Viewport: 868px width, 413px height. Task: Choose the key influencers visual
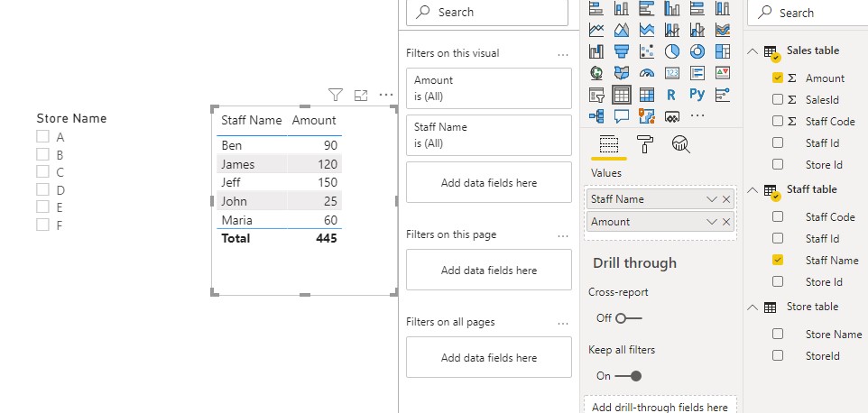pos(723,95)
